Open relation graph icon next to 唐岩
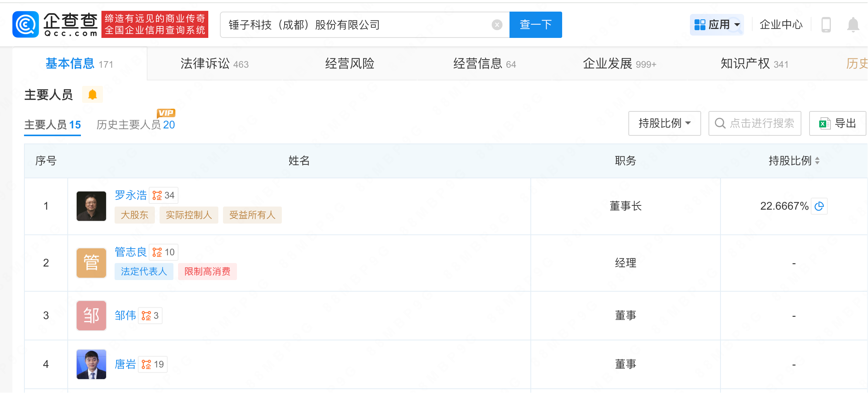 point(146,364)
